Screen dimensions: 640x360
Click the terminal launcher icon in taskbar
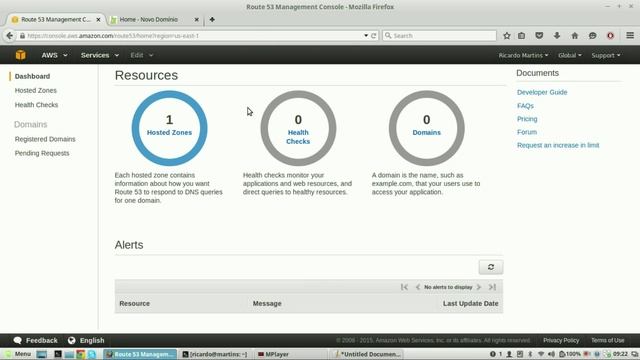pyautogui.click(x=58, y=354)
